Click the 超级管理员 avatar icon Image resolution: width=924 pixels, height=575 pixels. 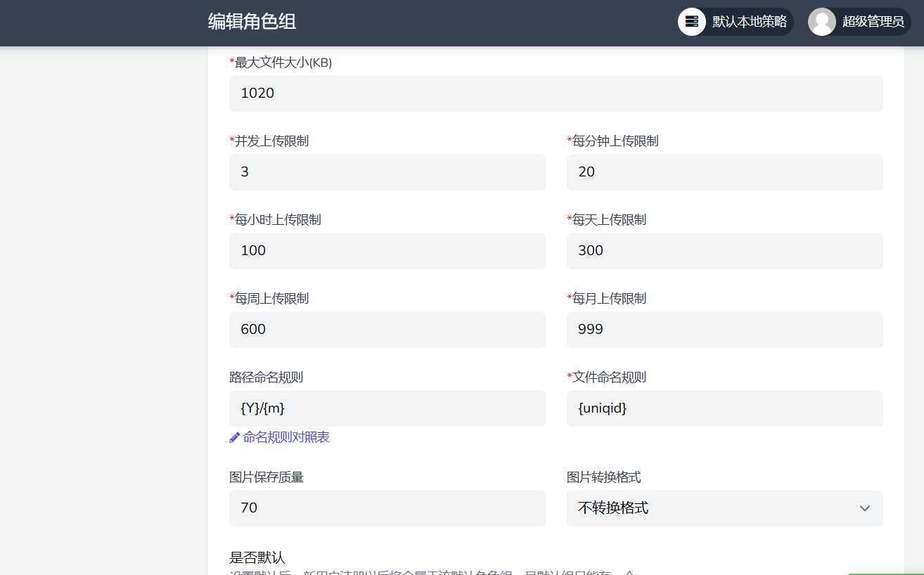pyautogui.click(x=822, y=22)
